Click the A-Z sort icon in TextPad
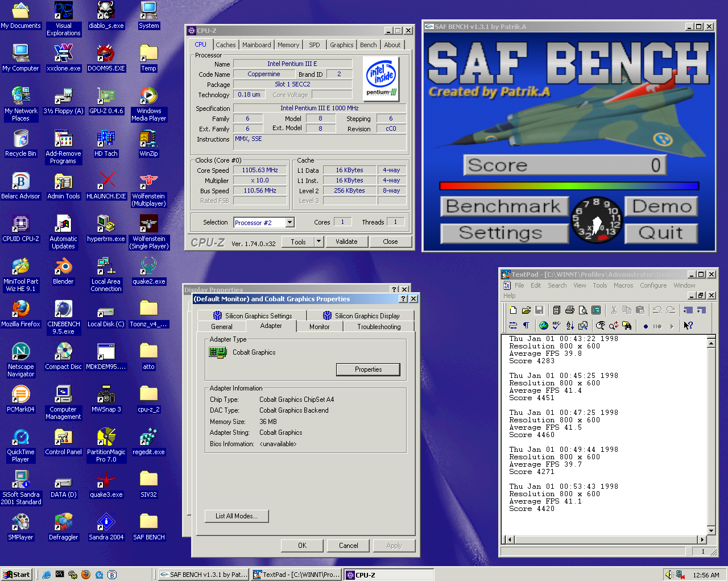 pyautogui.click(x=570, y=326)
